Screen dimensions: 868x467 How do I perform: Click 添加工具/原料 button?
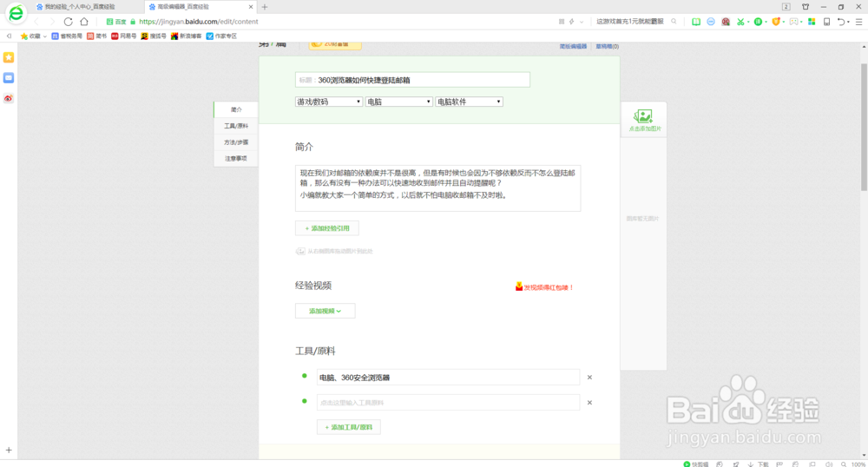tap(349, 427)
